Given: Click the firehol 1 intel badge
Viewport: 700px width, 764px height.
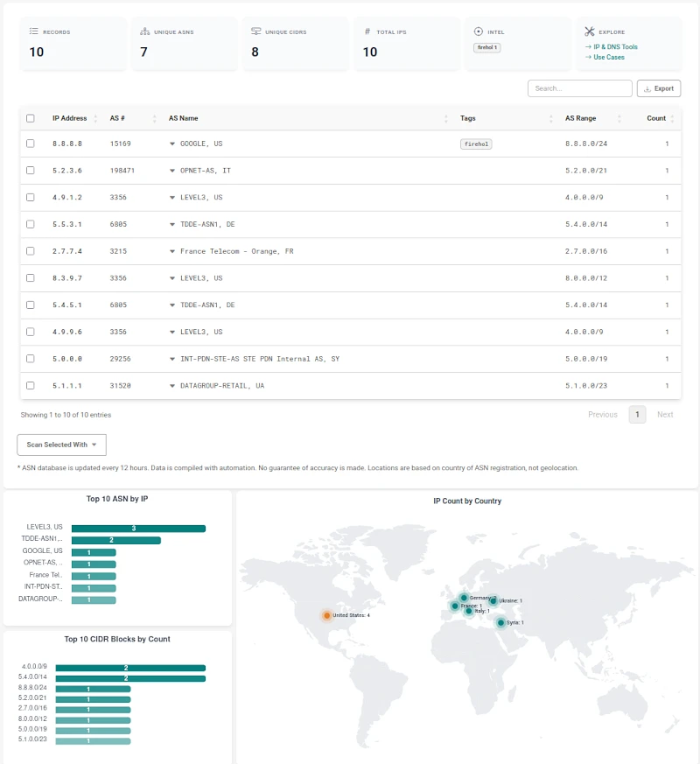Looking at the screenshot, I should pos(487,48).
